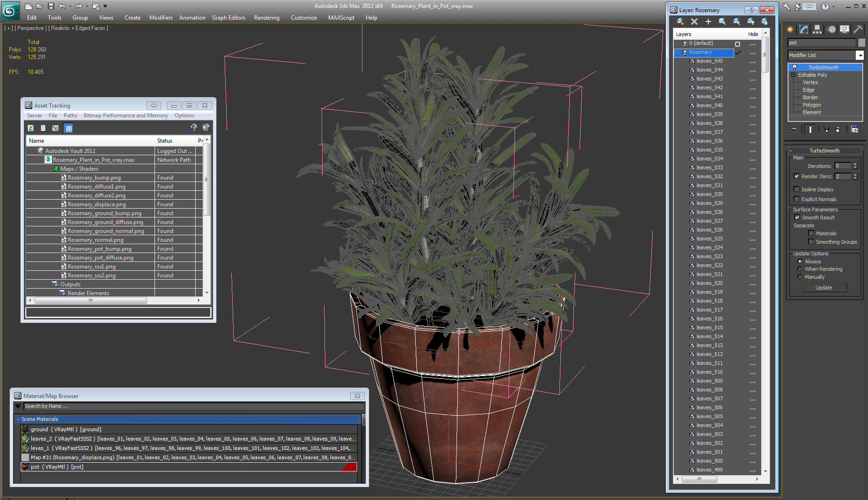Click the key Search icon in title bar
The width and height of the screenshot is (868, 500).
pyautogui.click(x=787, y=6)
